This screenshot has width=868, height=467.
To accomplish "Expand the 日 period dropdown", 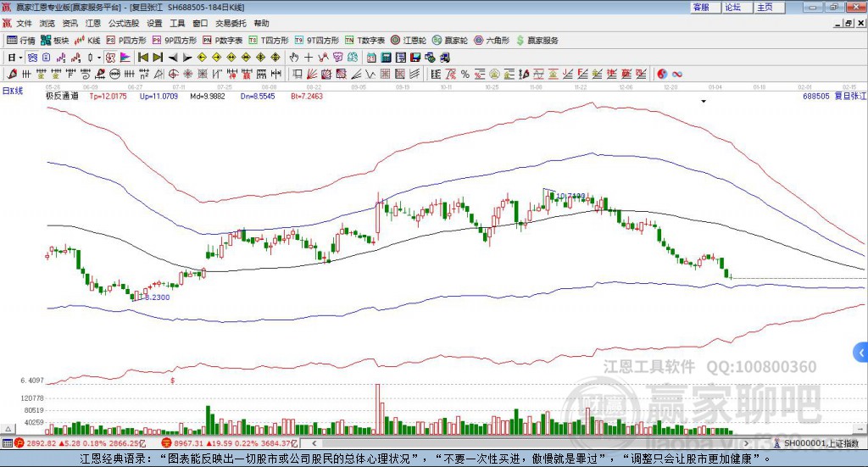I will pos(20,57).
